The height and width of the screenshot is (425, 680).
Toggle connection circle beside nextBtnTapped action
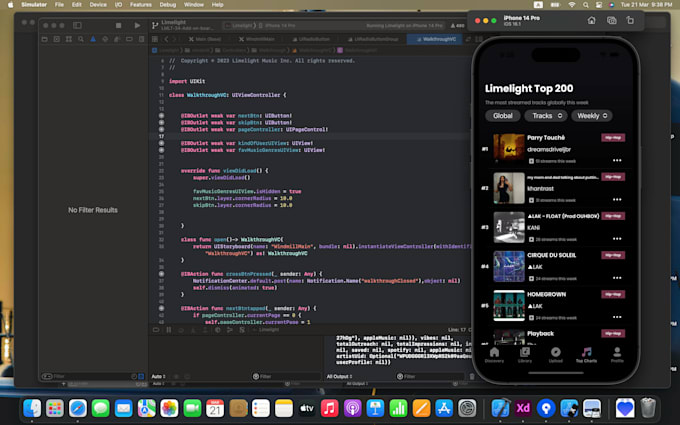pyautogui.click(x=161, y=308)
